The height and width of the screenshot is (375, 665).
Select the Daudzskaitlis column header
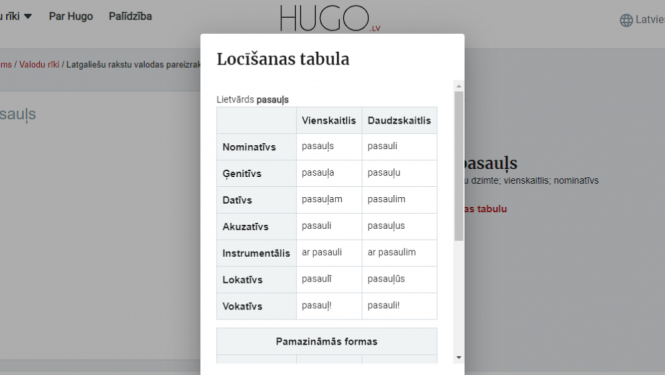[399, 120]
